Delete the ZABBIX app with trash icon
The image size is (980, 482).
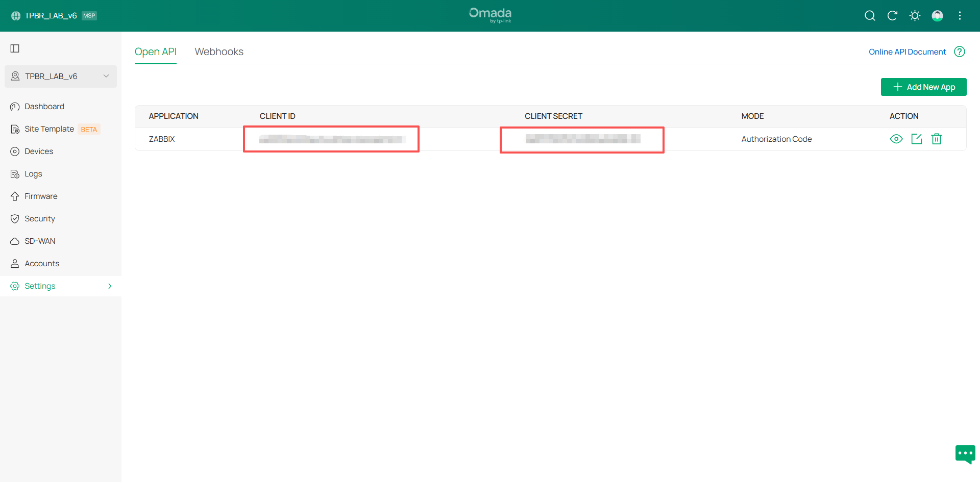point(936,139)
